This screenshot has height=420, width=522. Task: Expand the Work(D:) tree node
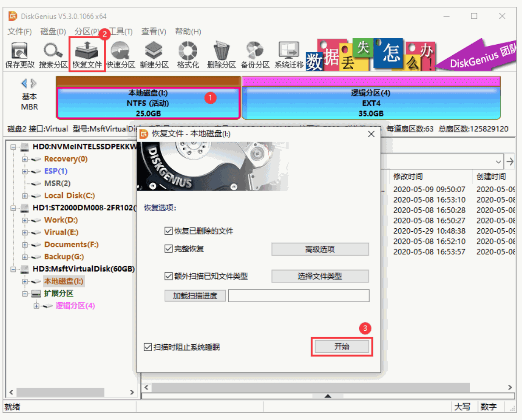(x=25, y=220)
